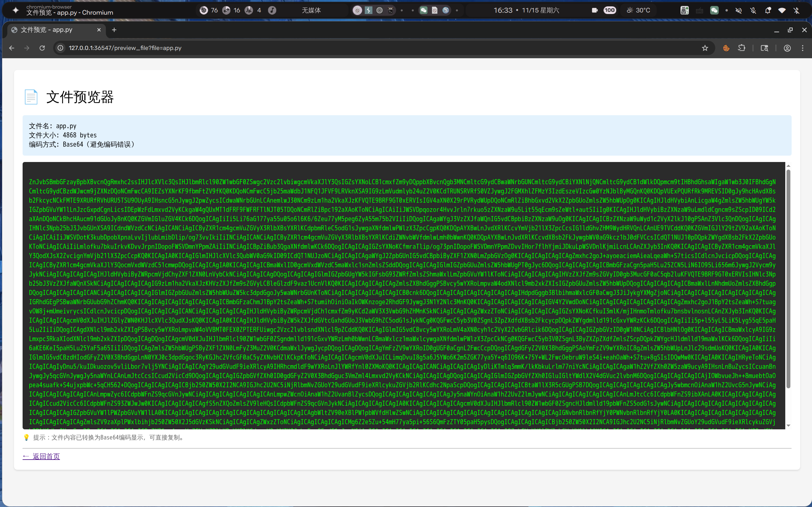Open notifications via the bell icon
Image resolution: width=812 pixels, height=507 pixels.
click(x=768, y=11)
